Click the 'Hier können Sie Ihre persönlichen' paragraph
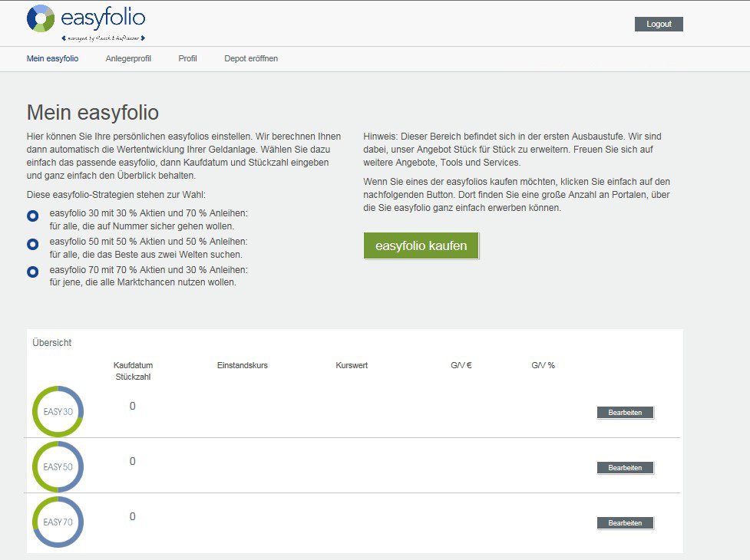 pos(184,156)
